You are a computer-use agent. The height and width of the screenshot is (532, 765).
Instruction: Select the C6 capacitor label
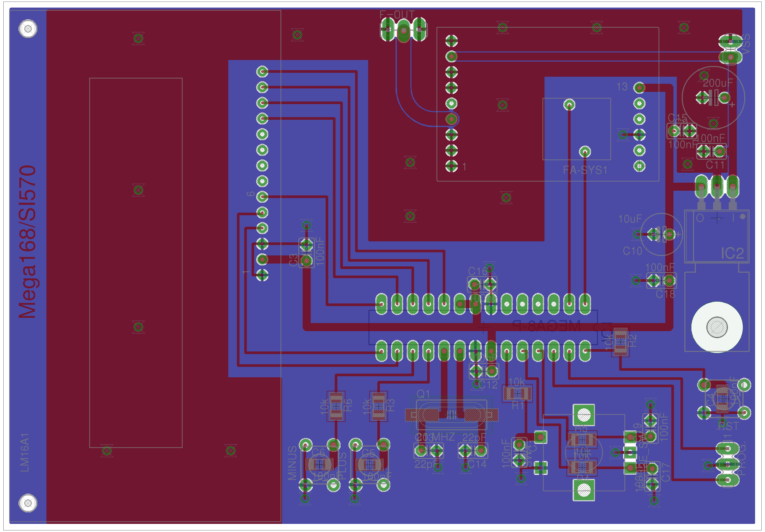[x=318, y=452]
